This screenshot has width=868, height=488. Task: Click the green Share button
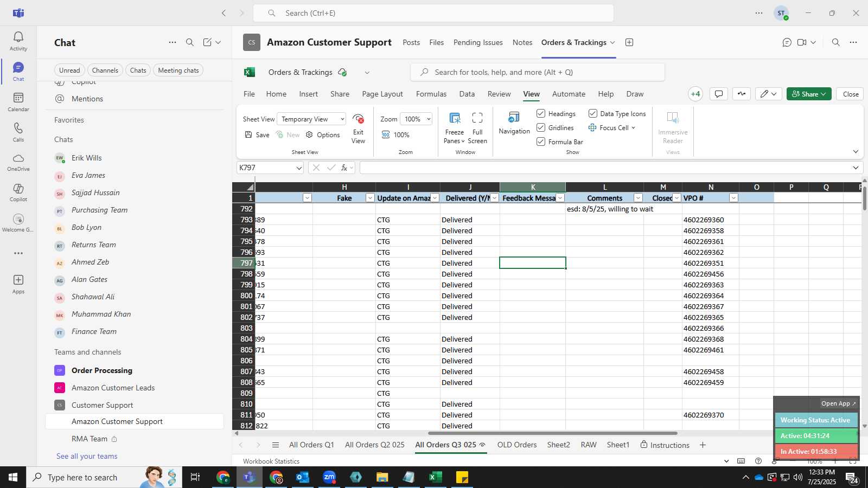(x=809, y=94)
